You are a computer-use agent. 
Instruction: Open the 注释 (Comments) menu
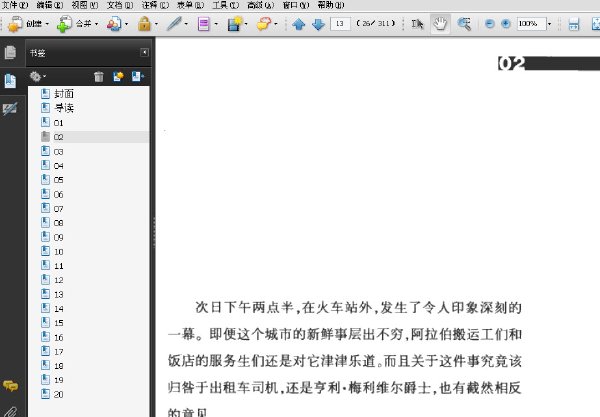(x=155, y=5)
